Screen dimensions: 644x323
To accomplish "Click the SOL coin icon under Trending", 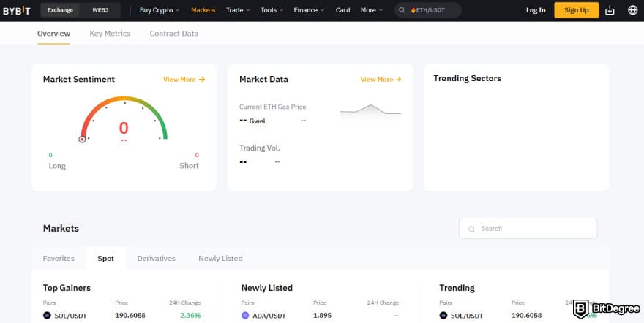I will tap(443, 316).
